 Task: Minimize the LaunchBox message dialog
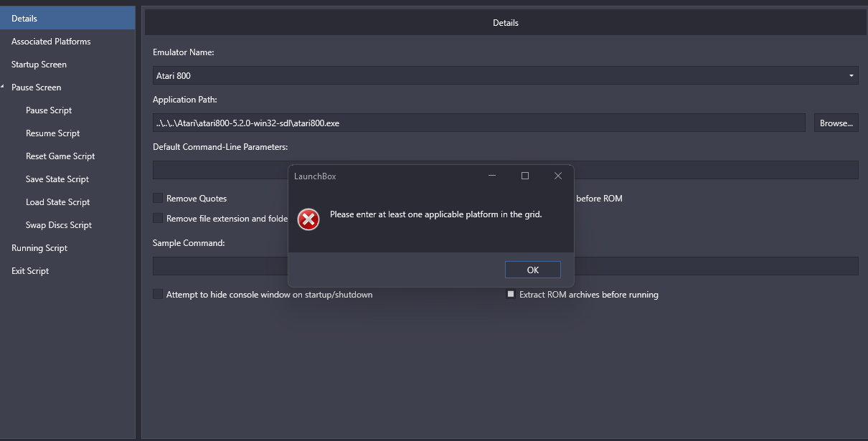coord(492,176)
